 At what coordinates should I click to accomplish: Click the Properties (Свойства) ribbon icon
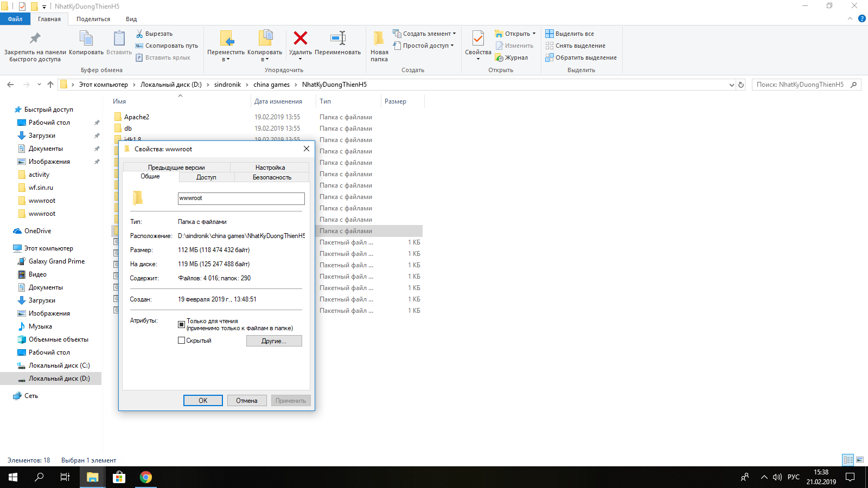coord(478,39)
